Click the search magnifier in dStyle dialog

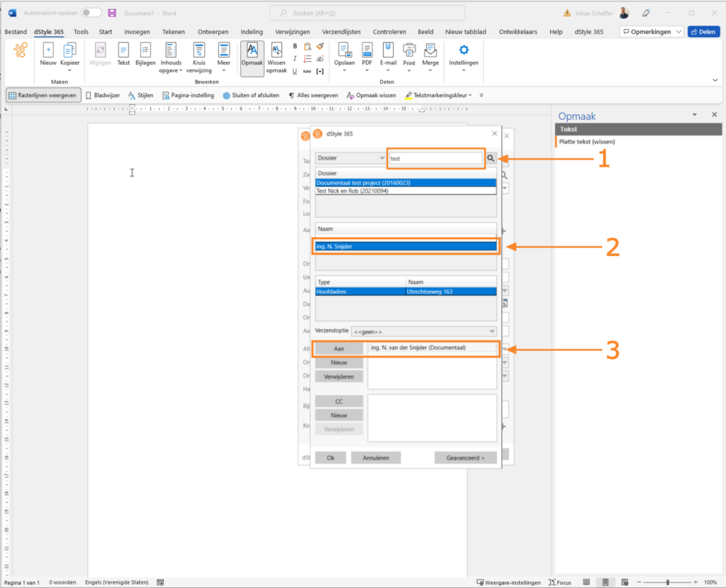click(x=491, y=158)
